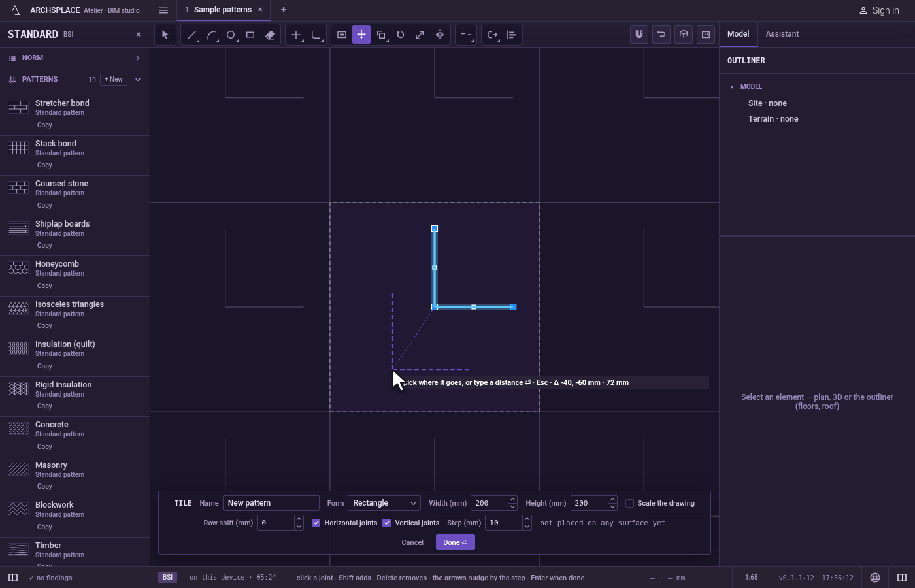Click Sign in
The width and height of the screenshot is (915, 588).
[x=879, y=10]
